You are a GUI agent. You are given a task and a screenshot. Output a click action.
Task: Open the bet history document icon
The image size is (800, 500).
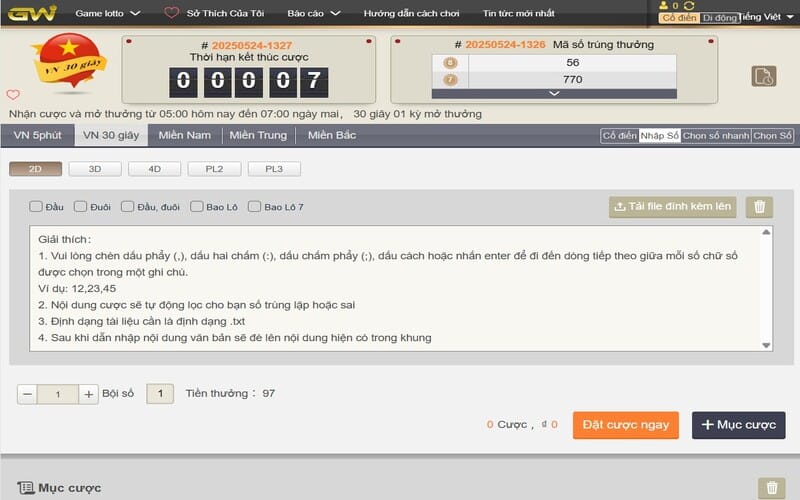point(764,77)
